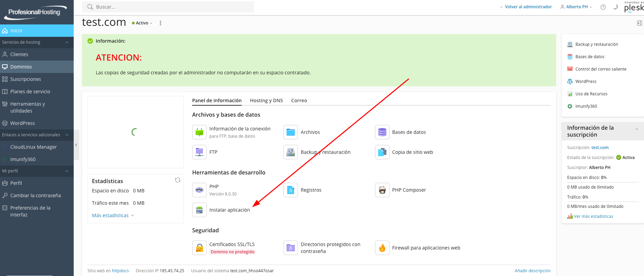Open the Activo status dropdown

coord(142,23)
